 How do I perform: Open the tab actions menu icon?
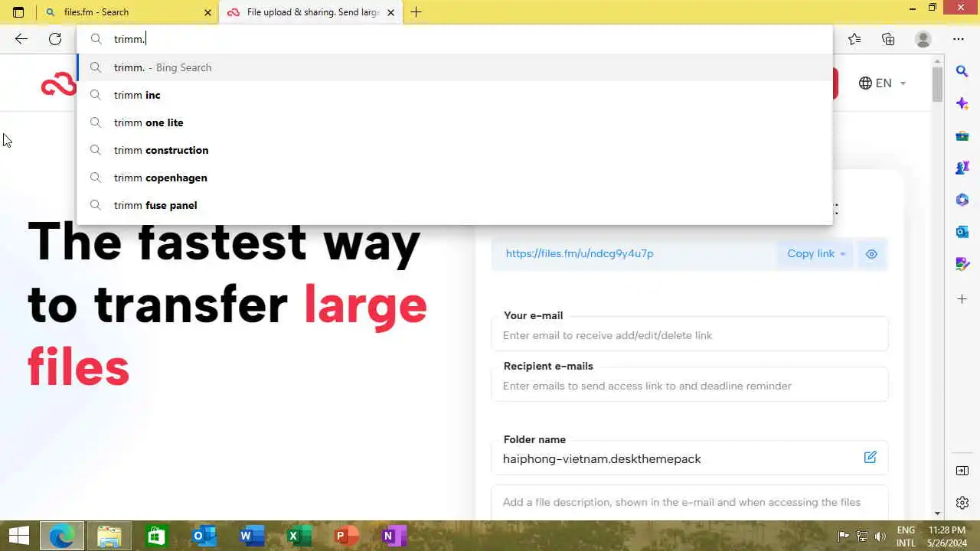click(x=18, y=12)
